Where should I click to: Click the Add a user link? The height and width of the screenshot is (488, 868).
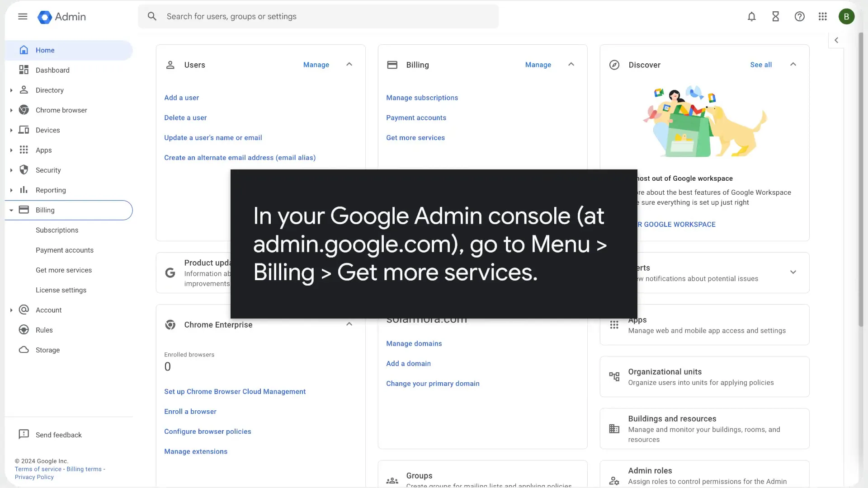coord(181,98)
